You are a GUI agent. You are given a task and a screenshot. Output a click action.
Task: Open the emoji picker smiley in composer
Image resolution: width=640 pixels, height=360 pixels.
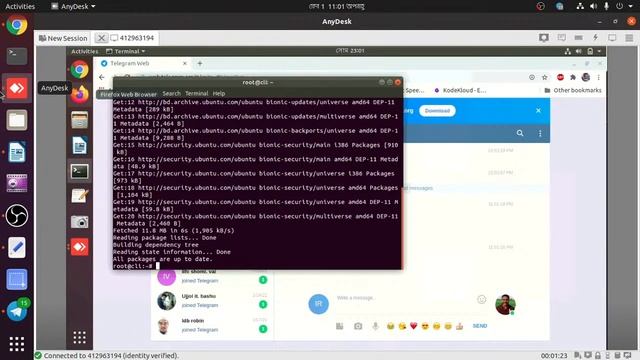click(482, 300)
